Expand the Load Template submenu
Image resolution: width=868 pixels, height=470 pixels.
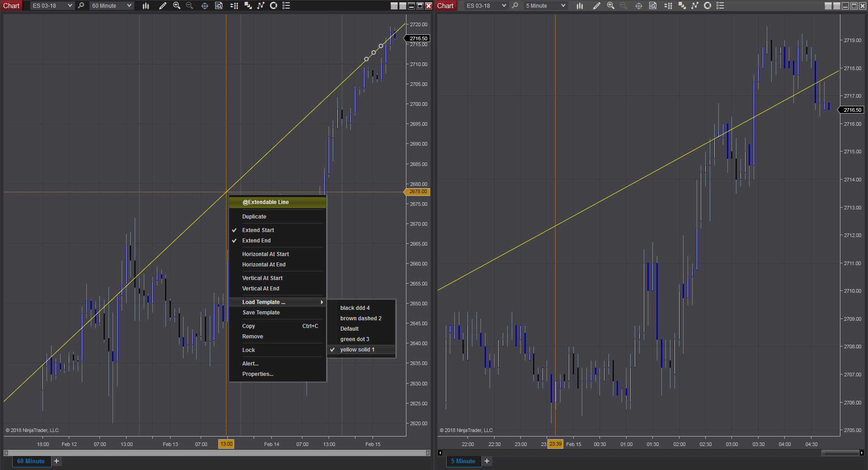[278, 302]
